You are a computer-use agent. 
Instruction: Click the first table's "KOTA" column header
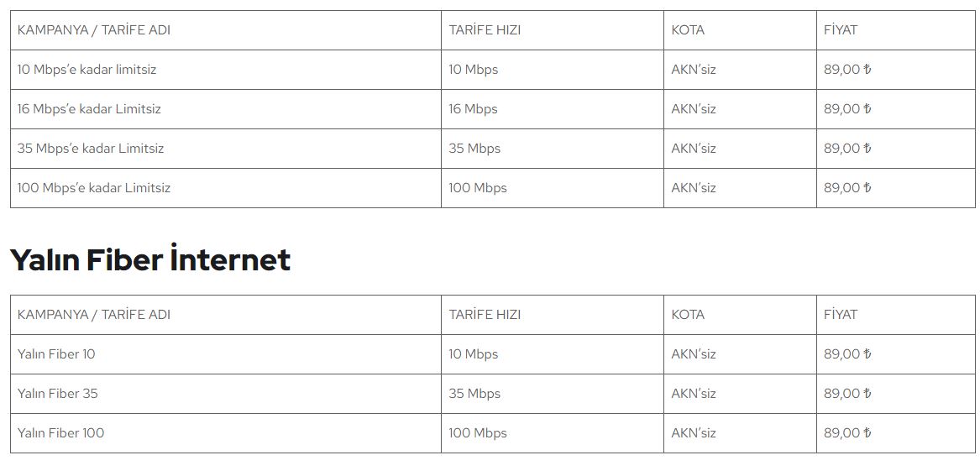click(x=688, y=30)
